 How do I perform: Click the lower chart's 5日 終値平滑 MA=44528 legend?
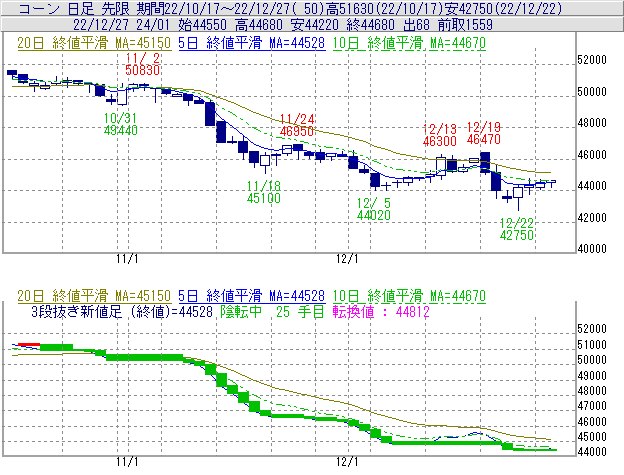click(x=252, y=296)
